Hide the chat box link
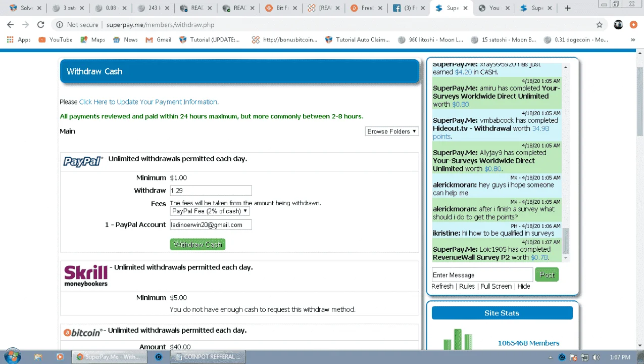Screen dimensions: 644x364 [524, 286]
